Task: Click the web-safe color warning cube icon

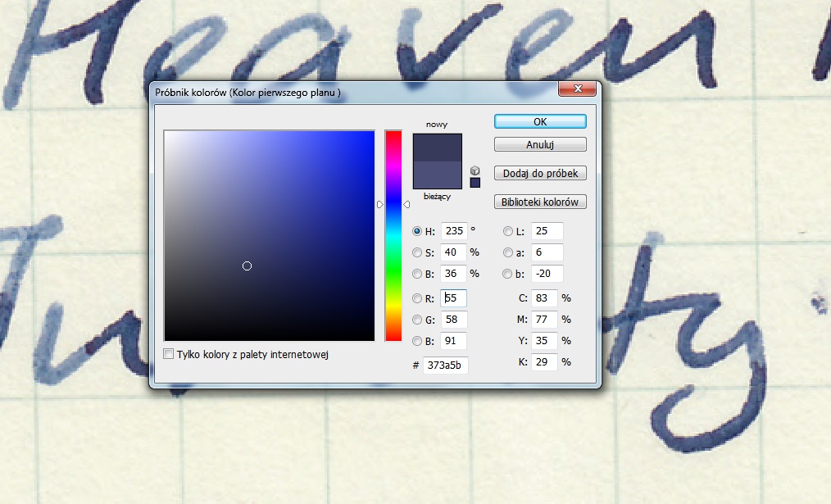Action: click(475, 170)
